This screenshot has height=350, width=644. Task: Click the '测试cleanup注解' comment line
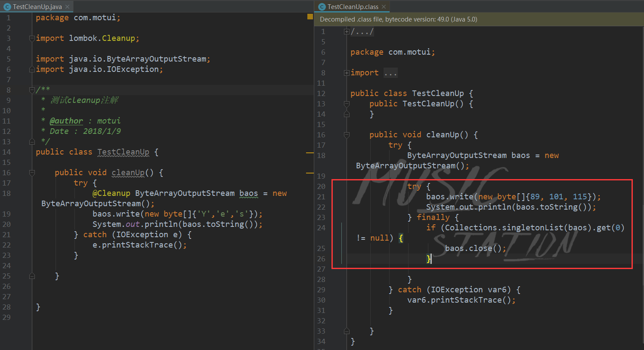84,100
